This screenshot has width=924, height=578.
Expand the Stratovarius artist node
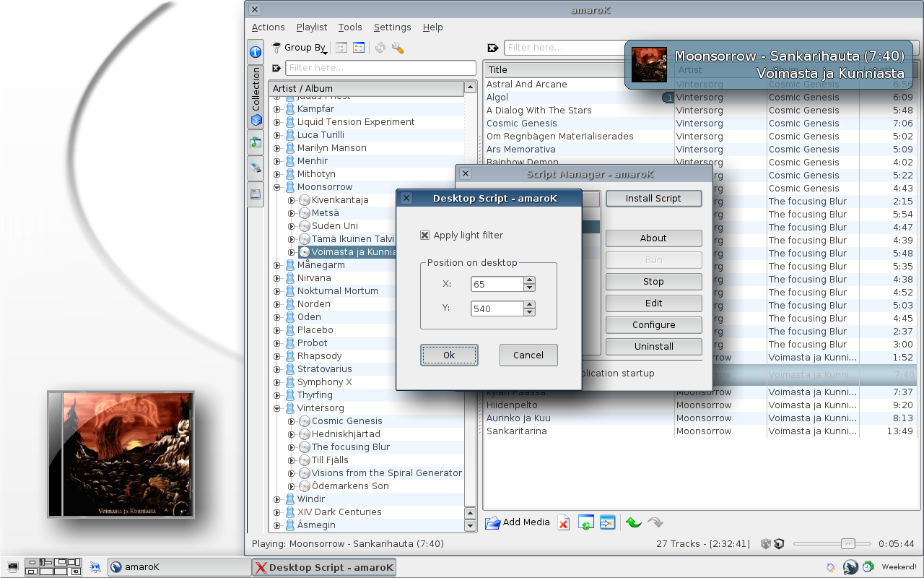coord(277,369)
